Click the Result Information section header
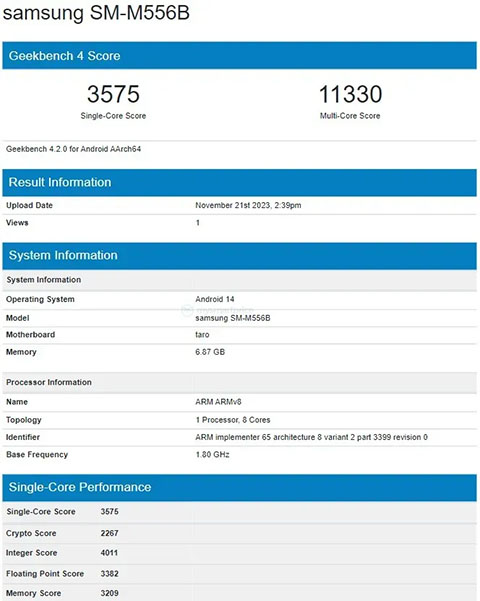 coord(240,182)
